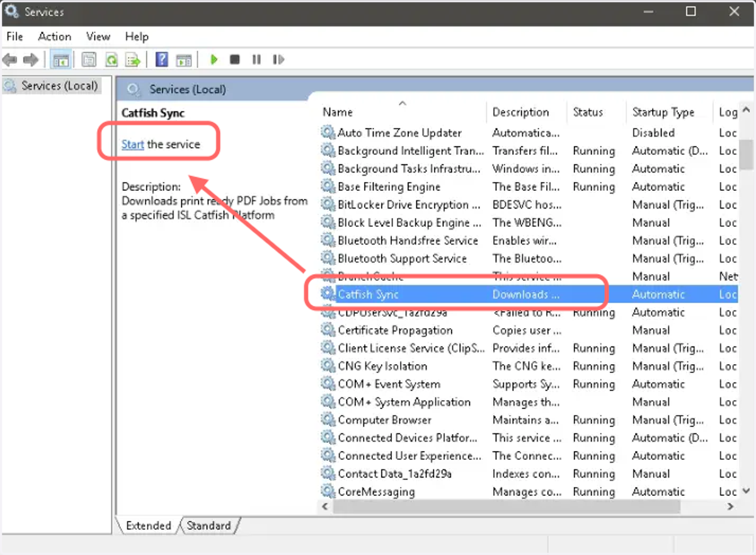
Task: Select Block Level Backup Engine service row
Action: point(528,223)
